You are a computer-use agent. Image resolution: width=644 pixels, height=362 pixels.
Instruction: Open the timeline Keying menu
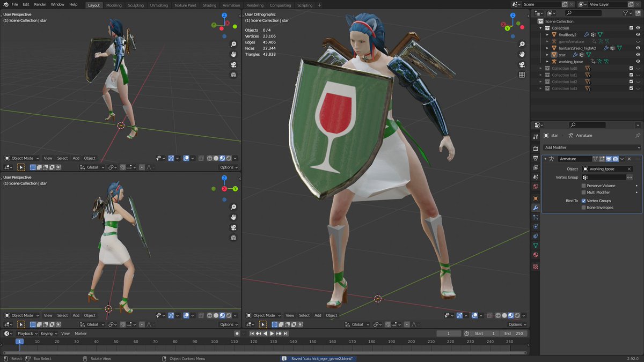(x=47, y=334)
